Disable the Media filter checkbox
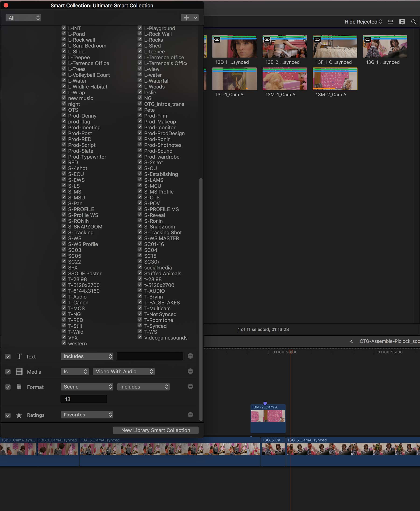 click(8, 372)
